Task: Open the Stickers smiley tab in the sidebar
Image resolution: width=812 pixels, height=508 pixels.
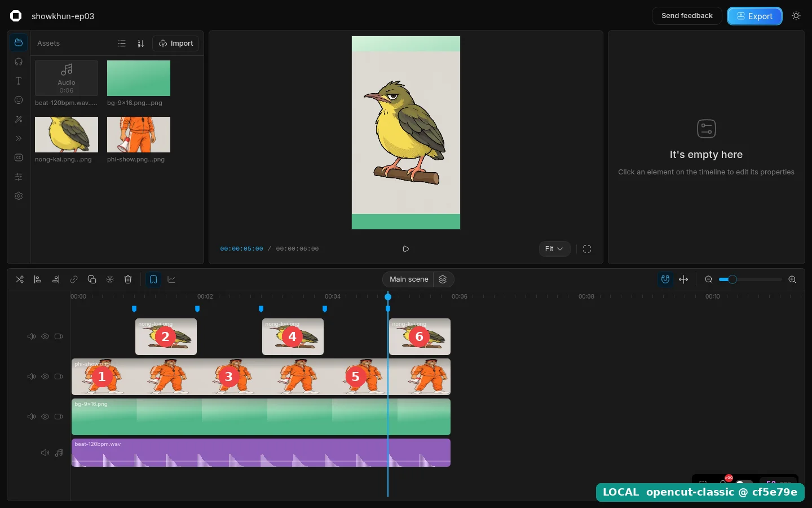Action: (x=19, y=100)
